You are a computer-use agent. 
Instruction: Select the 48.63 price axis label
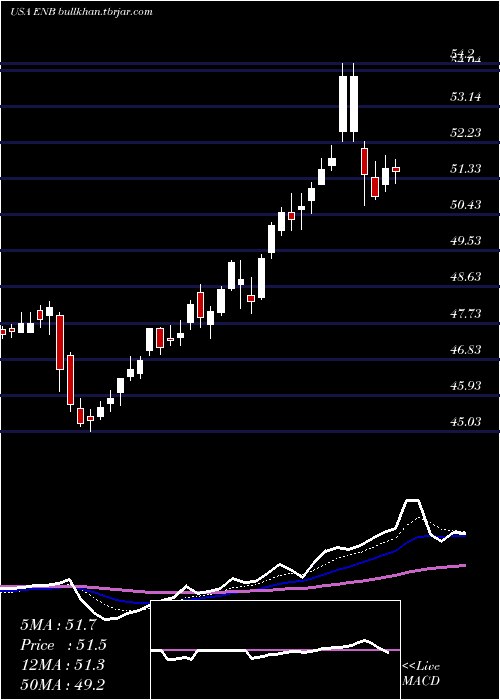(x=466, y=277)
